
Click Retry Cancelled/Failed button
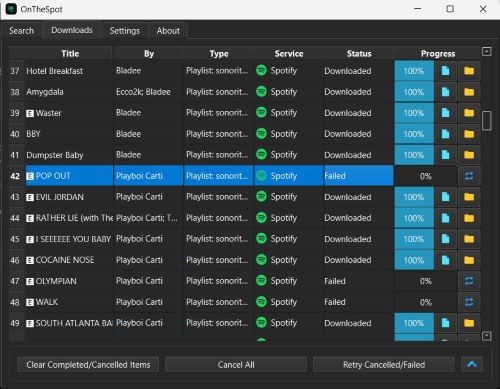click(x=384, y=365)
